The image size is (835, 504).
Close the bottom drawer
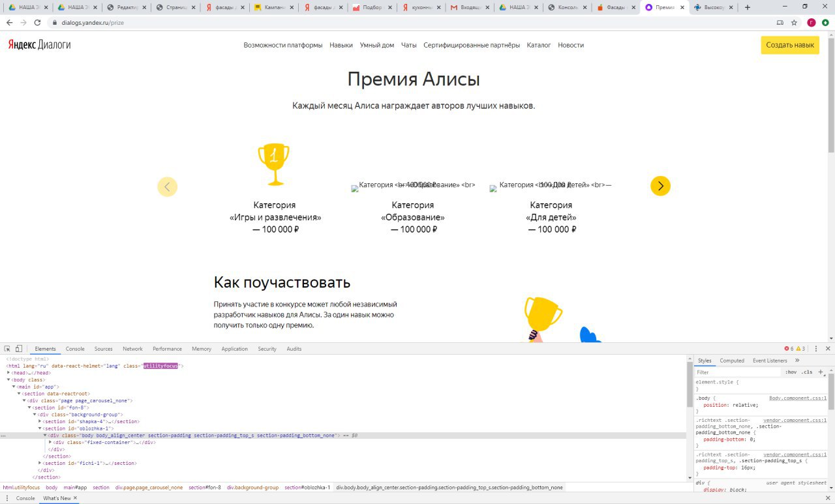pyautogui.click(x=828, y=498)
